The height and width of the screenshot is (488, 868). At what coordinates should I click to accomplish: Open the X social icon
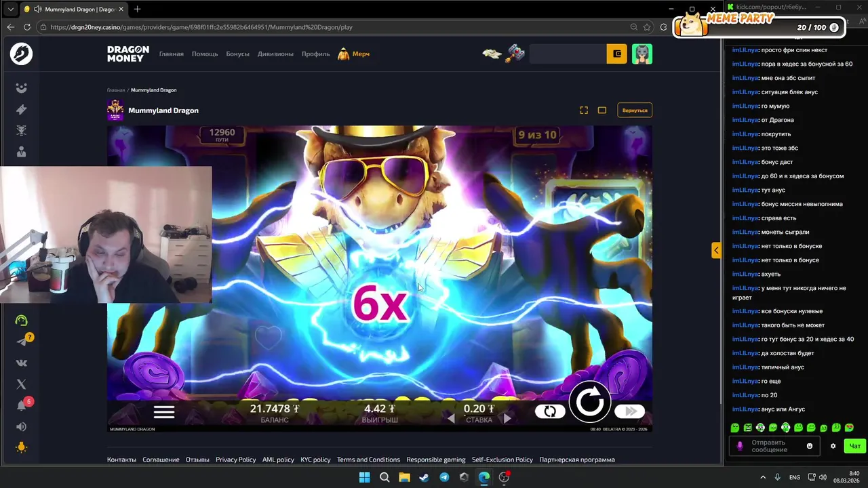coord(22,384)
